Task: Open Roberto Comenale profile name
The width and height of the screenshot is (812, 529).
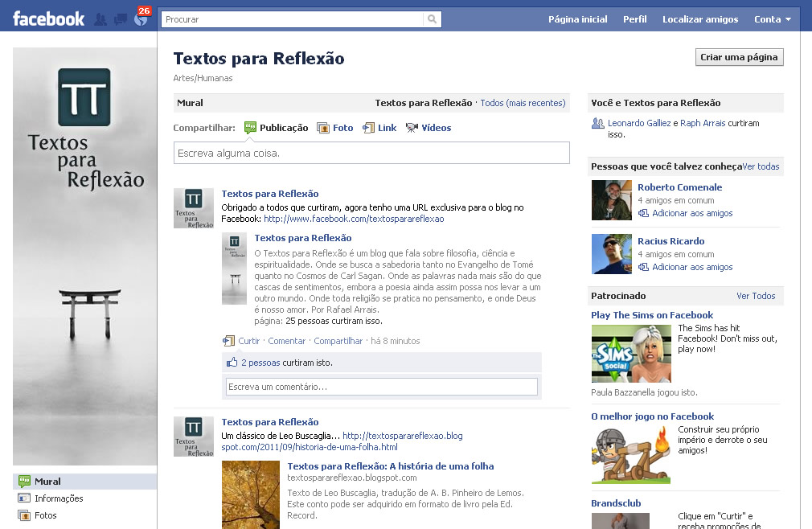Action: [x=679, y=187]
